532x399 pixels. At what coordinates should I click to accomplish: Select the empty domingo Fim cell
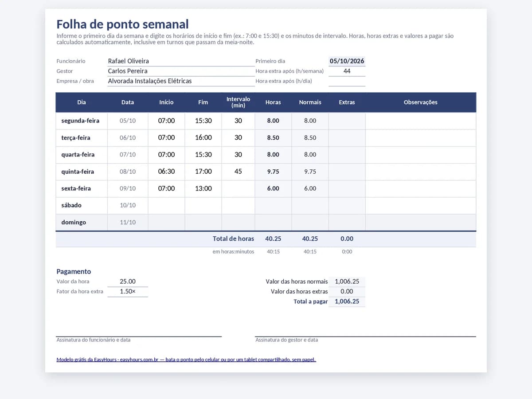tap(203, 222)
